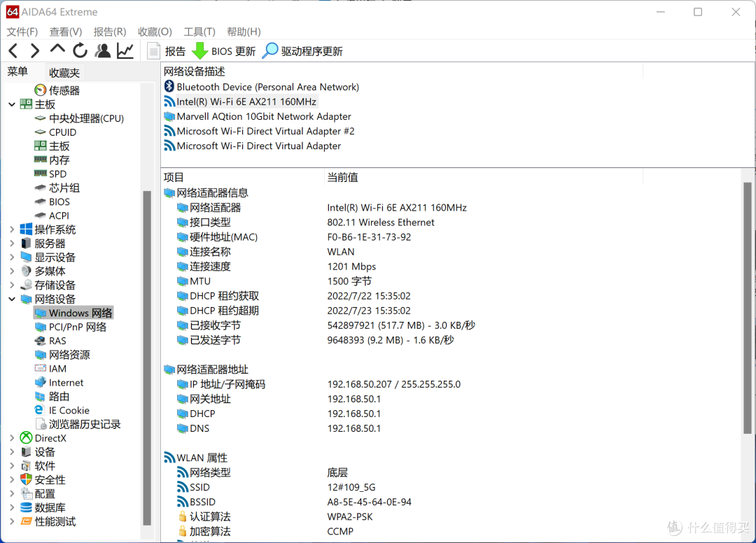Select Windows 网络 in the tree
This screenshot has width=756, height=543.
pyautogui.click(x=73, y=313)
